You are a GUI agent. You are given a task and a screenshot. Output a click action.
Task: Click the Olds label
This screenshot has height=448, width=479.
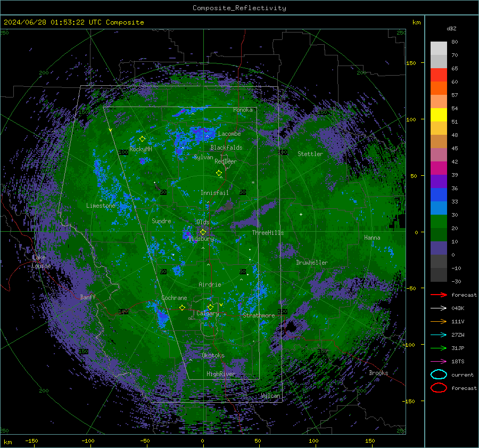203,222
